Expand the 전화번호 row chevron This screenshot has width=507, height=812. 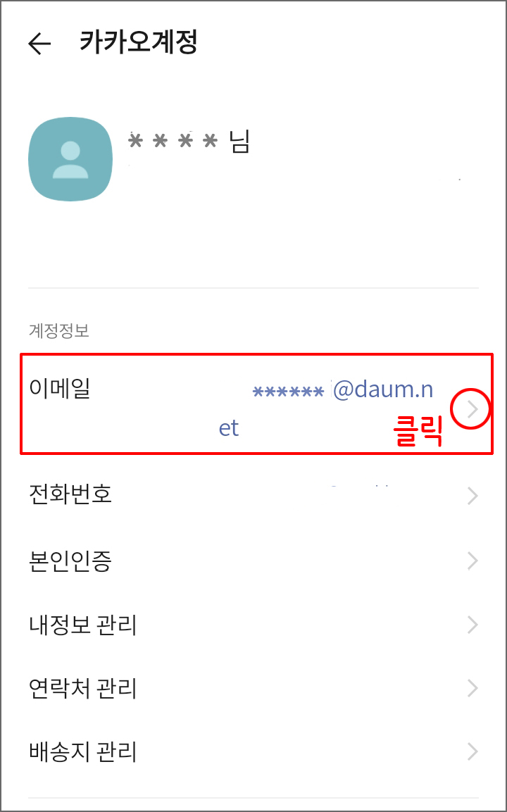[x=472, y=496]
